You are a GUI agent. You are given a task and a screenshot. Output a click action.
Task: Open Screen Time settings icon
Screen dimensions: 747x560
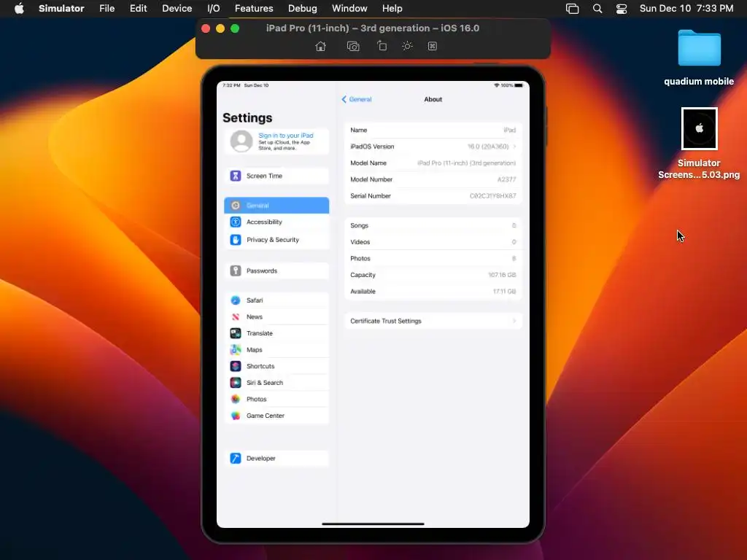(236, 176)
